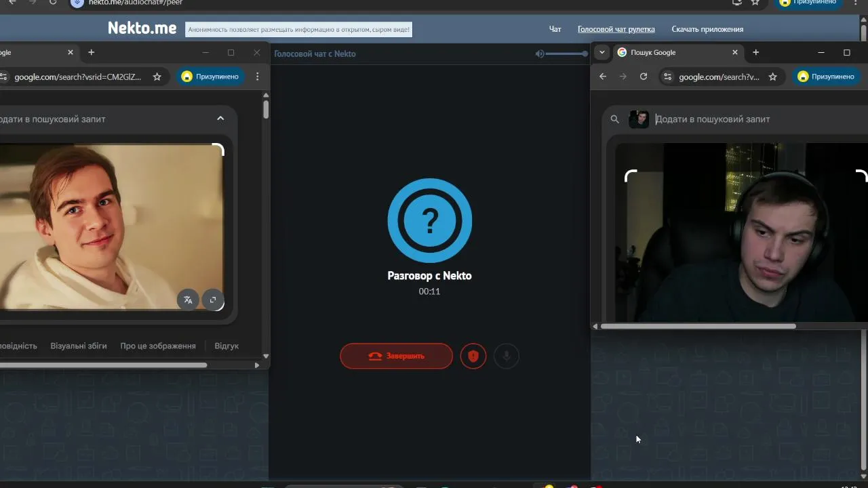Click small image thumbnail in right search box
This screenshot has width=868, height=488.
[x=639, y=119]
